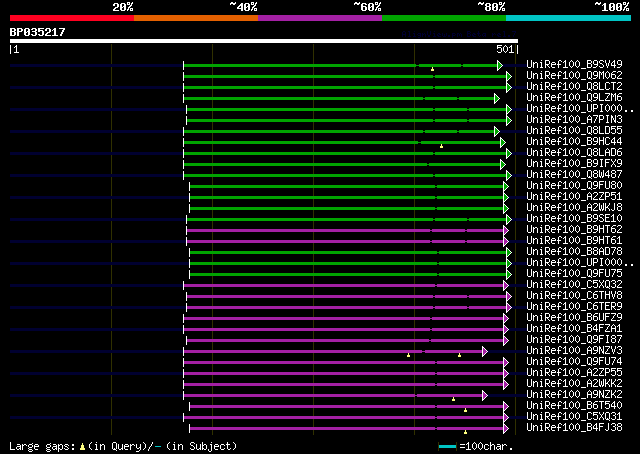Image resolution: width=640 pixels, height=454 pixels.
Task: Select the UniRef100_B9IFX9 hit label
Action: tap(574, 164)
